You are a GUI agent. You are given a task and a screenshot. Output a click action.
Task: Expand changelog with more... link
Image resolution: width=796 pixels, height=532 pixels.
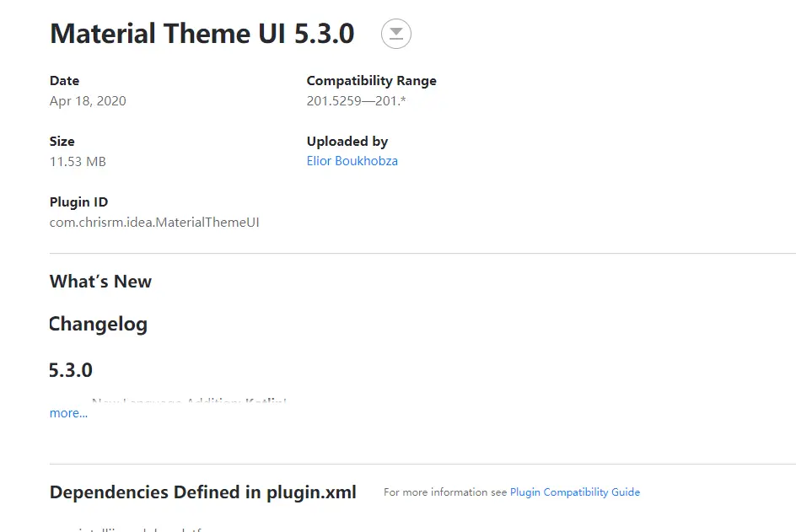pos(68,413)
